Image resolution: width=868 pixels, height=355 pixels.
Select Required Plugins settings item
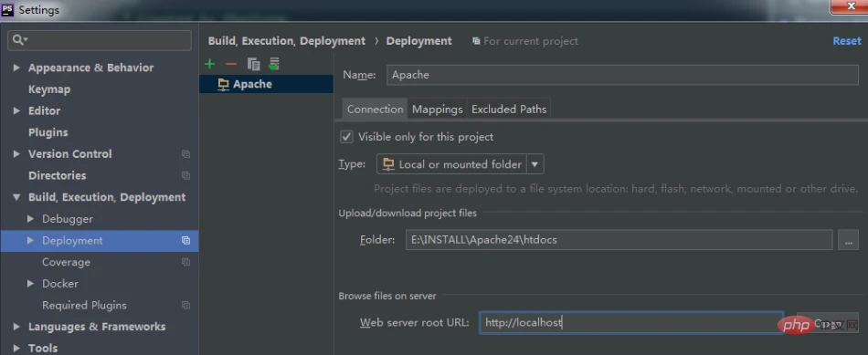tap(84, 305)
